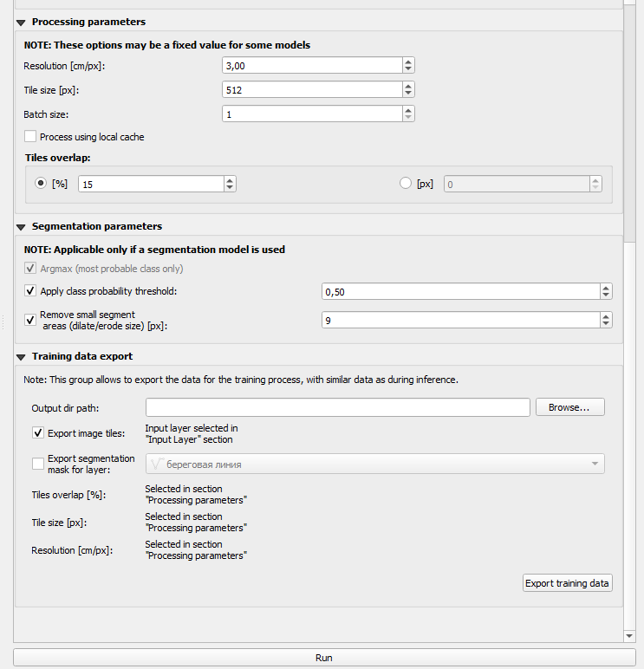Screen dimensions: 644x669
Task: Click the Output dir path field
Action: pos(338,407)
